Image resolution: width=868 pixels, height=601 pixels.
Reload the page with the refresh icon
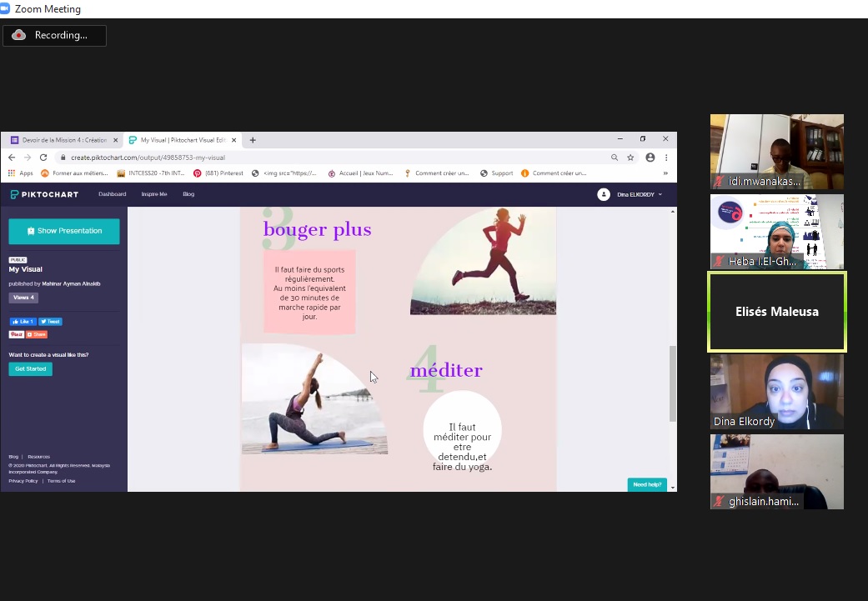coord(43,158)
